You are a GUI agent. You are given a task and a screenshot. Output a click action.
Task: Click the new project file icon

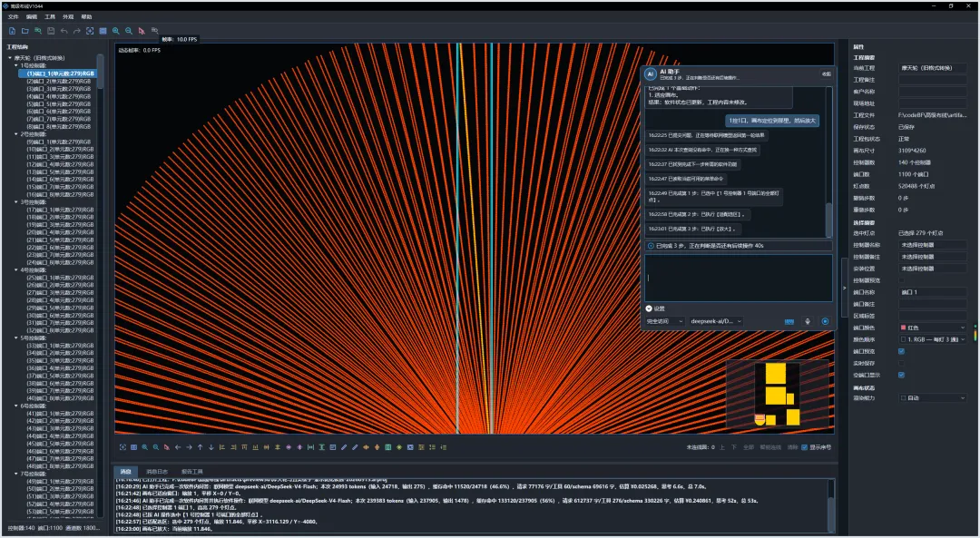[12, 31]
